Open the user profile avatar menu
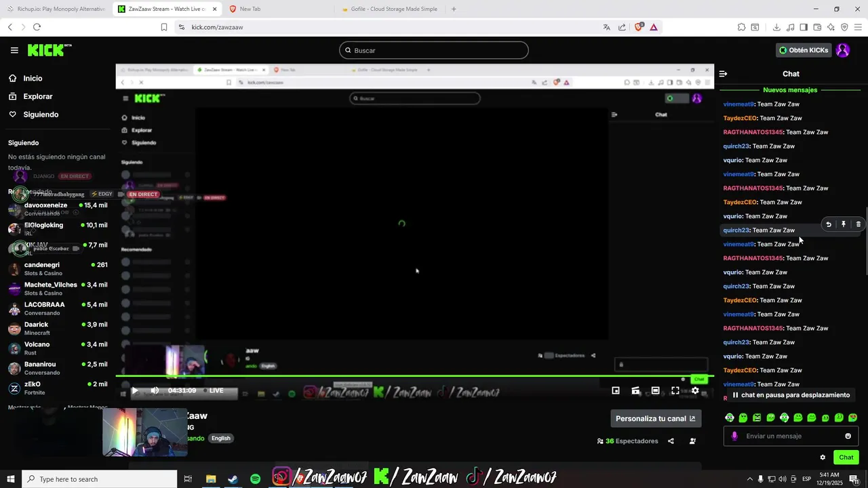This screenshot has width=868, height=488. (843, 50)
